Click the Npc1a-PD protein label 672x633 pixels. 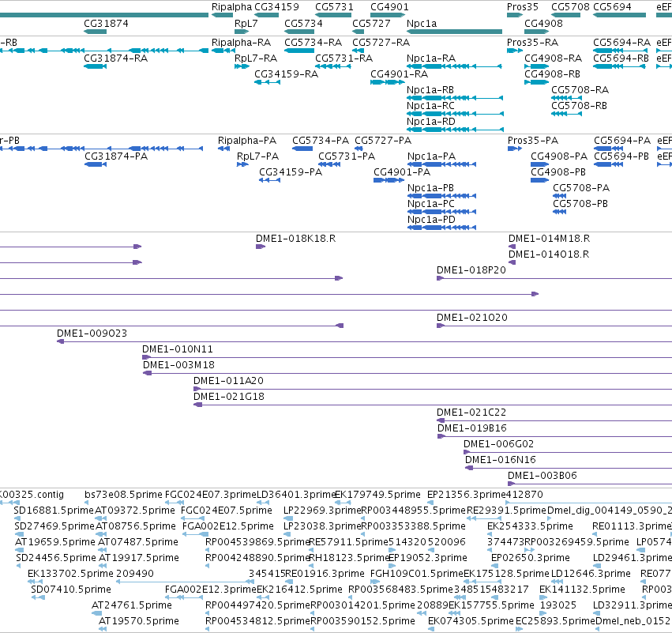[432, 220]
